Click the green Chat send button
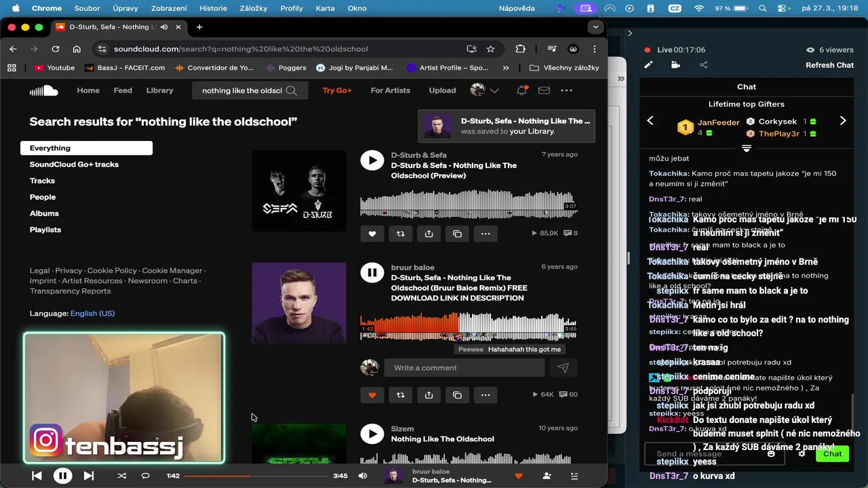 [832, 453]
